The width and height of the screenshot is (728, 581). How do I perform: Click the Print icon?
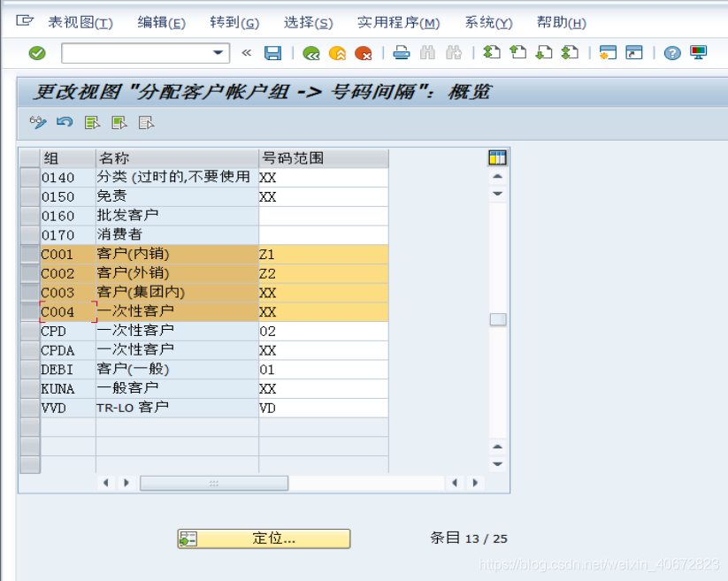[402, 53]
